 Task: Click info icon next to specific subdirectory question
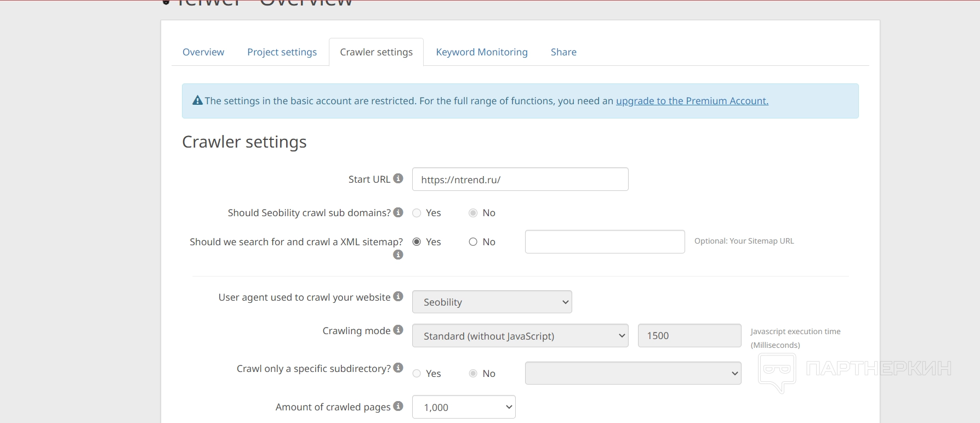pos(398,368)
